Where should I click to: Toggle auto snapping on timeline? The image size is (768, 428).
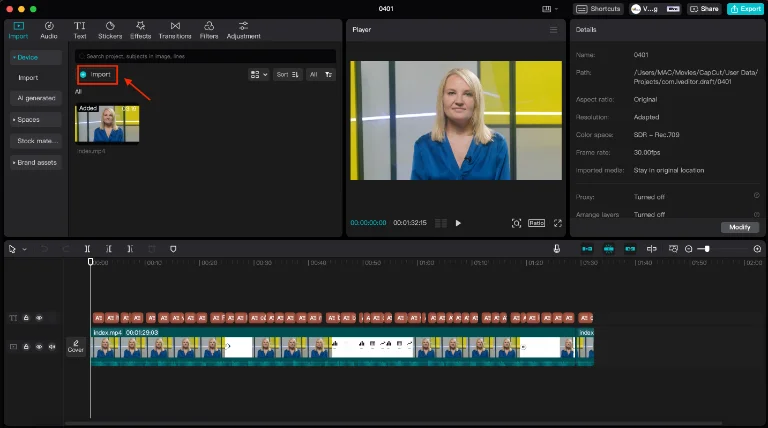[x=608, y=249]
